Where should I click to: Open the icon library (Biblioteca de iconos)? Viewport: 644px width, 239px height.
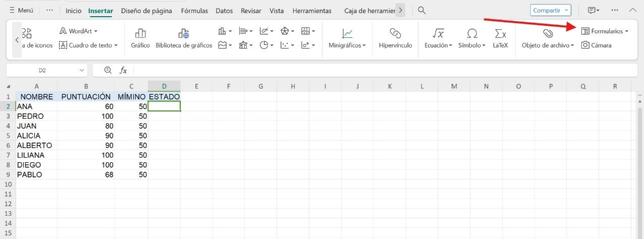point(37,39)
